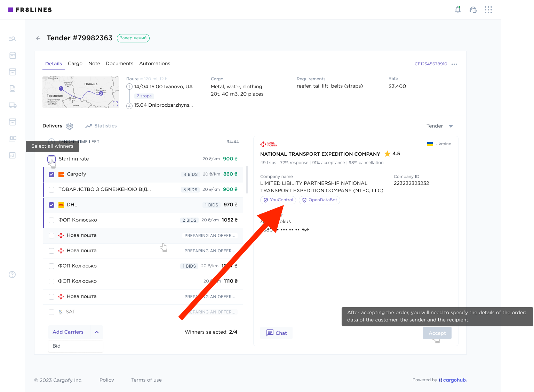Open Chat with the carrier
The image size is (534, 392).
pos(277,333)
